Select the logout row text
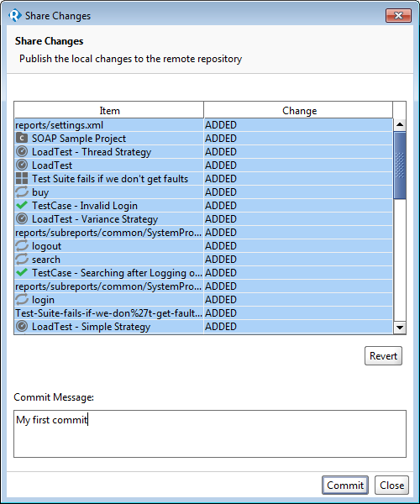Viewport: 420px width, 504px height. (x=46, y=246)
